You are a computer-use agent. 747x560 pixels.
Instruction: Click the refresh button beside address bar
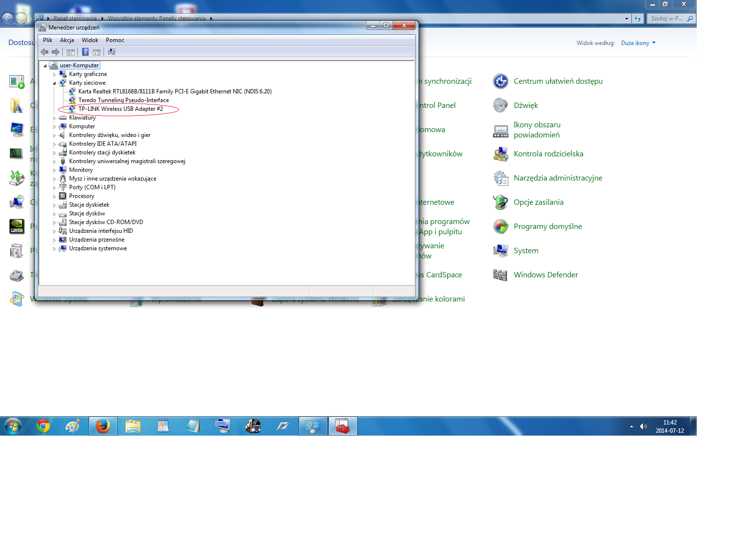pos(638,19)
